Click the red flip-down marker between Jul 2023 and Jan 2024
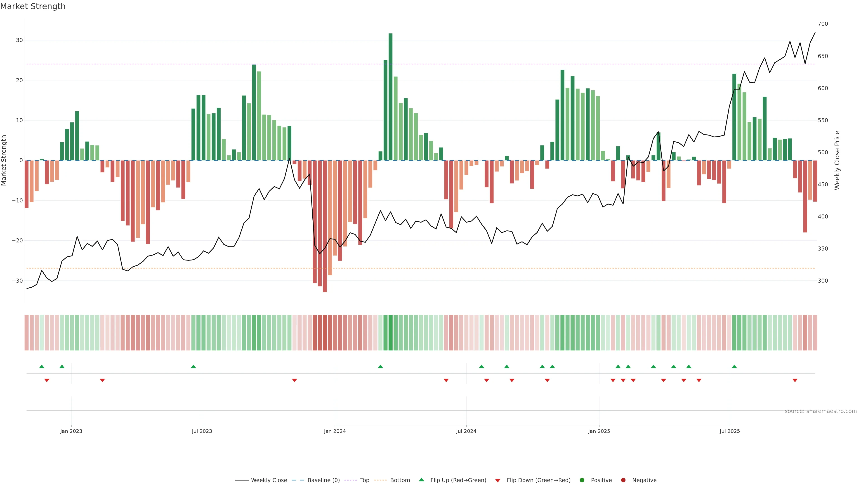 tap(295, 380)
